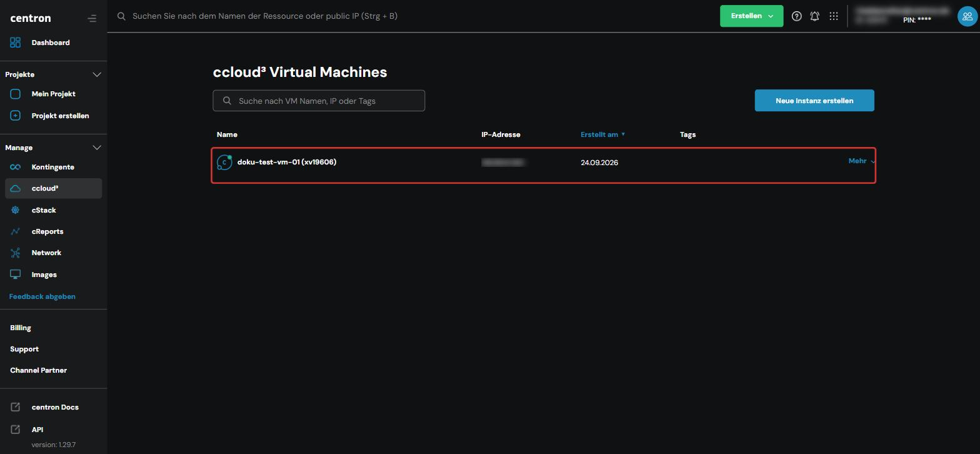Click the IP-Adresse column header

click(501, 134)
